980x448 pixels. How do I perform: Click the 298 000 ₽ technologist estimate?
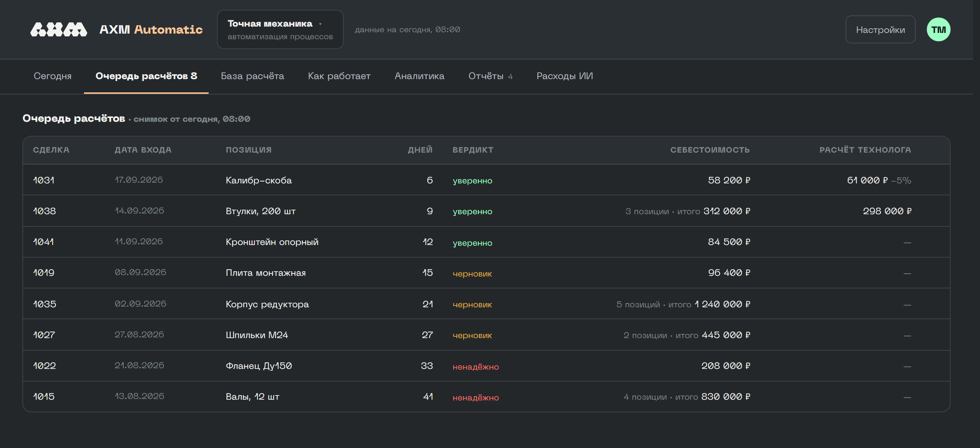coord(887,211)
